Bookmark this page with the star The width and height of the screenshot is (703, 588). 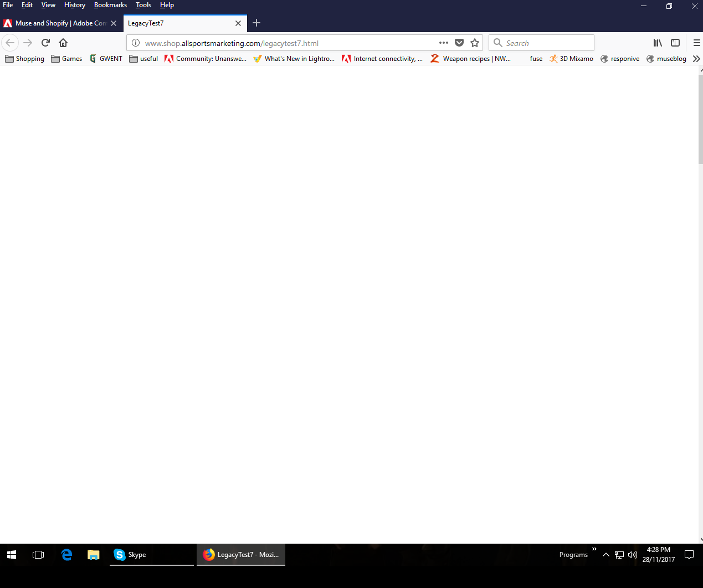(x=475, y=43)
